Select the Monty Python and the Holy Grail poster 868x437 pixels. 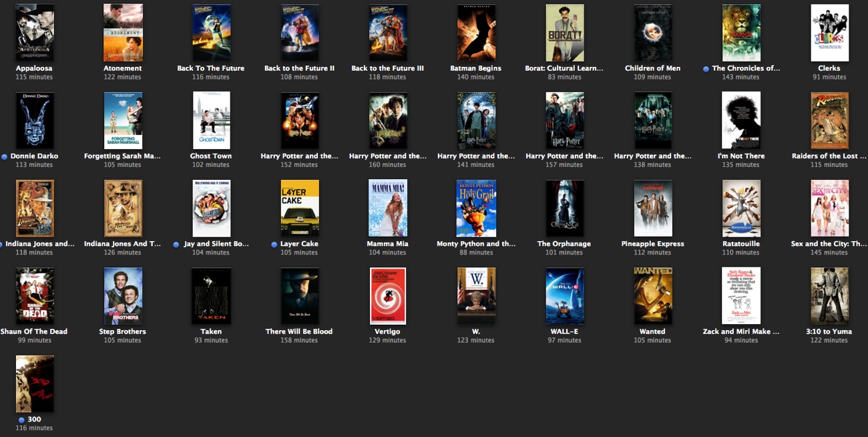click(476, 208)
